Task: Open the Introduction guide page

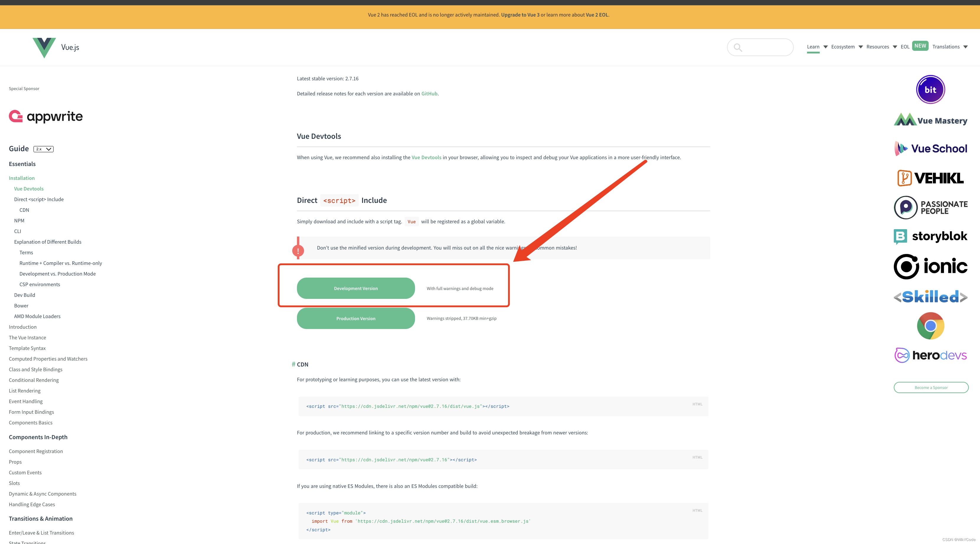Action: (x=23, y=327)
